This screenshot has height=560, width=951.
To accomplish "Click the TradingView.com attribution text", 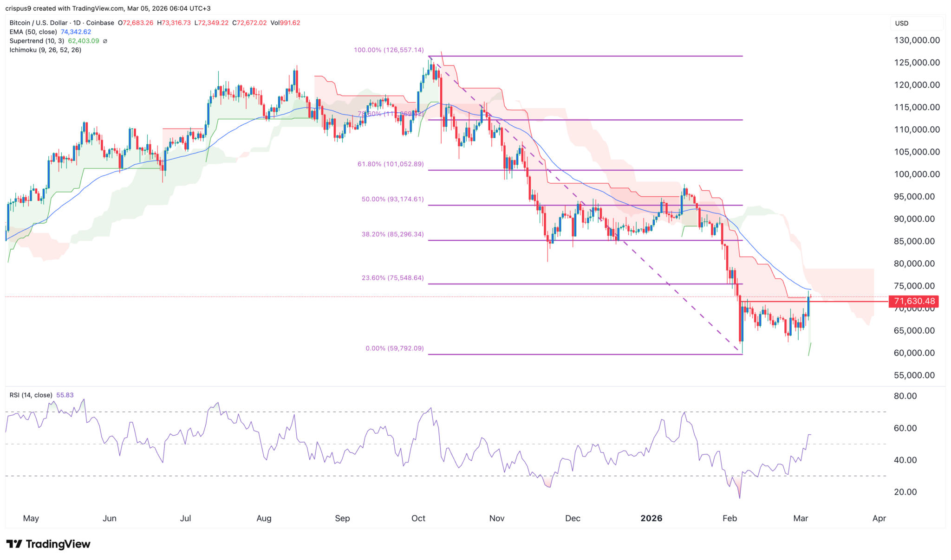I will point(98,8).
